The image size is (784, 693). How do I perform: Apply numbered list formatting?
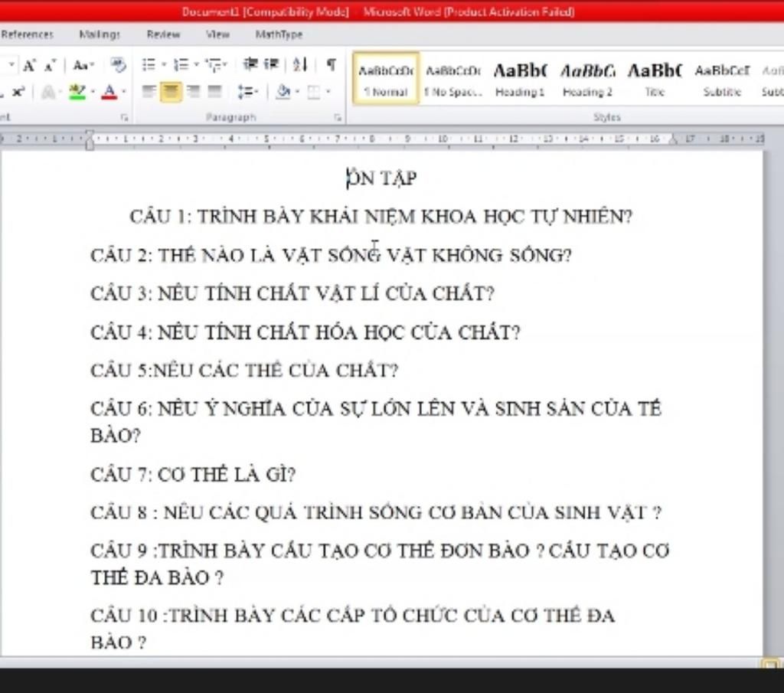[181, 65]
